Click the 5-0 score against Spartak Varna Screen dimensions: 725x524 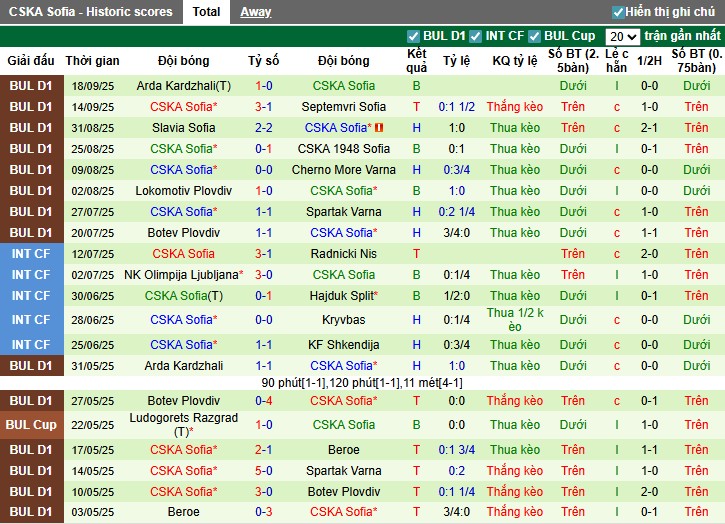(x=263, y=470)
